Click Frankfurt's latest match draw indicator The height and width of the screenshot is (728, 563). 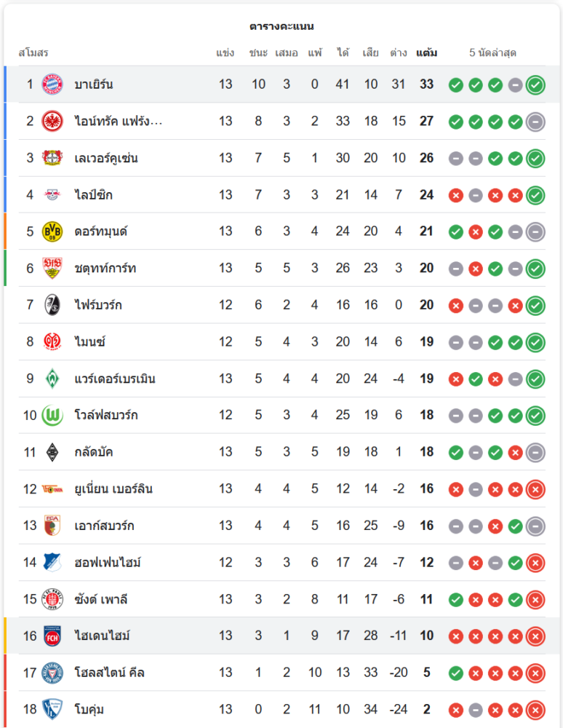tap(535, 122)
